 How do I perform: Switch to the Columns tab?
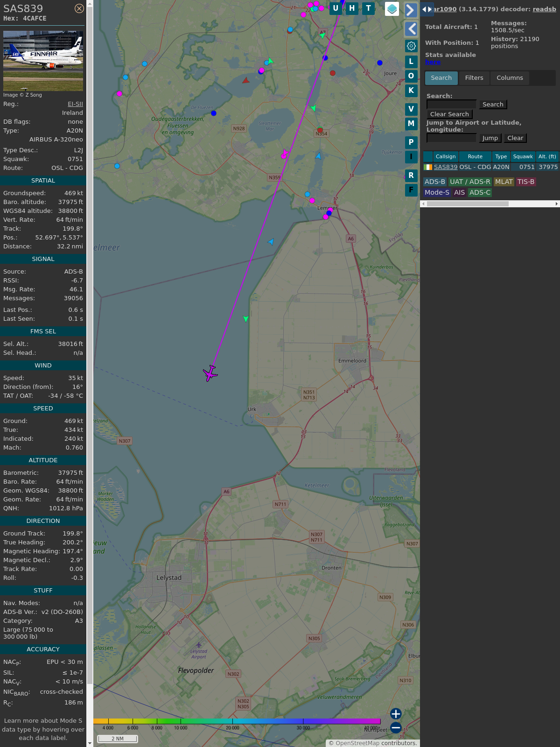(510, 78)
